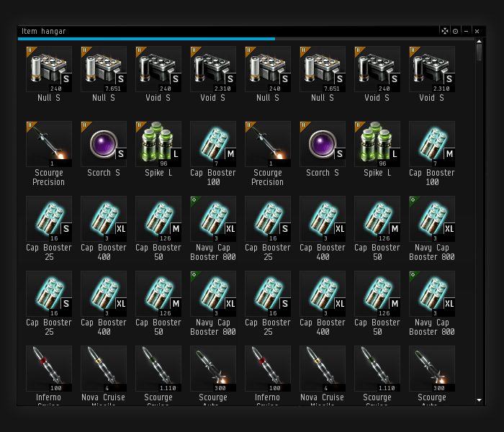Select third-row leftmost Cap Booster 25
The image size is (504, 432).
(49, 219)
